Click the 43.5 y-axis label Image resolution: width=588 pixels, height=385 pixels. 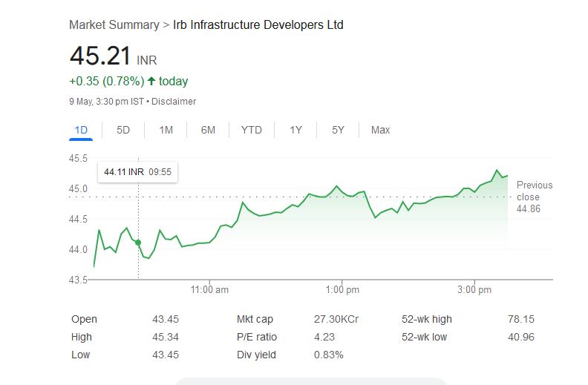click(78, 280)
